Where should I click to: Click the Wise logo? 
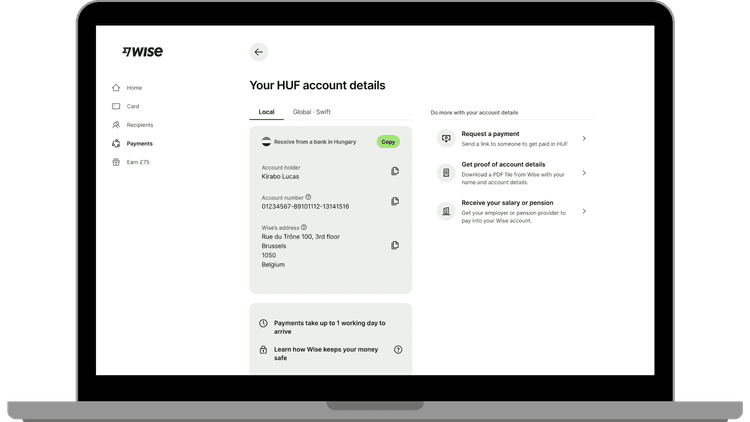point(142,52)
